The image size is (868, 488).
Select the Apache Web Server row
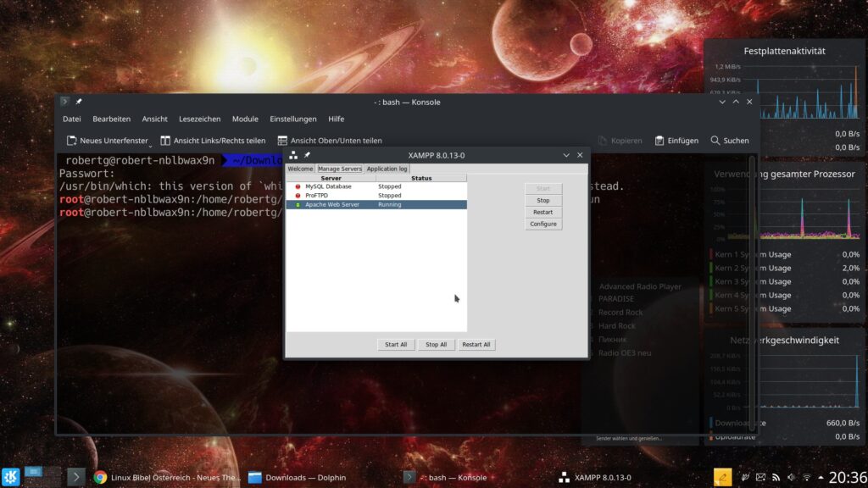[x=376, y=205]
